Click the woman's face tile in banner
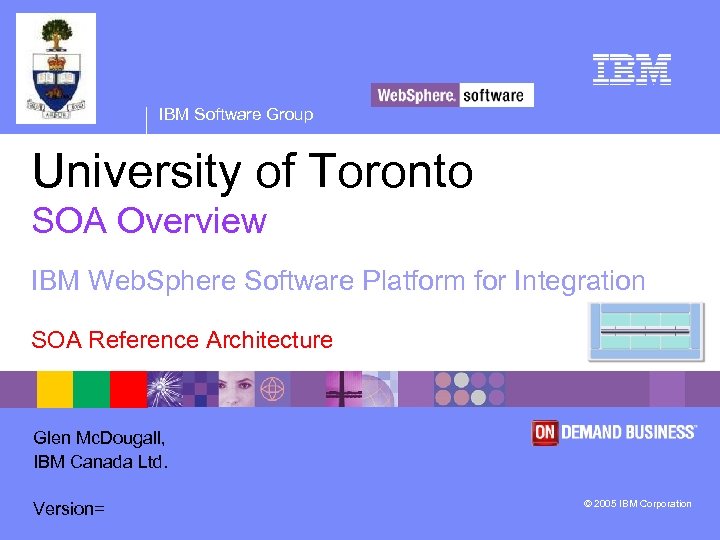The width and height of the screenshot is (720, 540). pyautogui.click(x=236, y=389)
